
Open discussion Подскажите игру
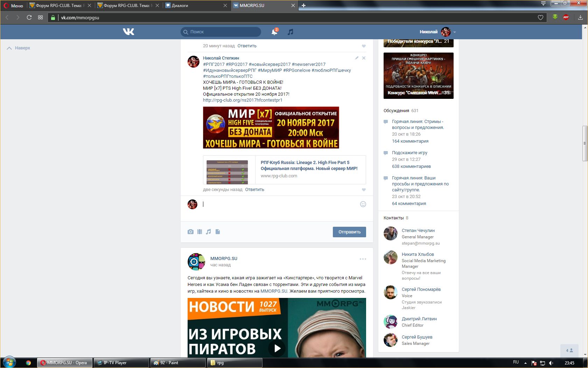[409, 153]
